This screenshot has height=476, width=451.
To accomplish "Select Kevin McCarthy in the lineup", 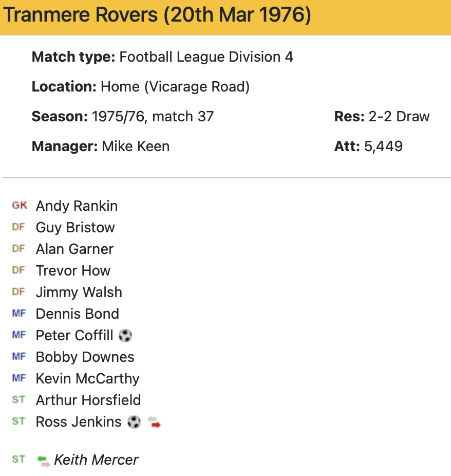I will click(x=87, y=379).
